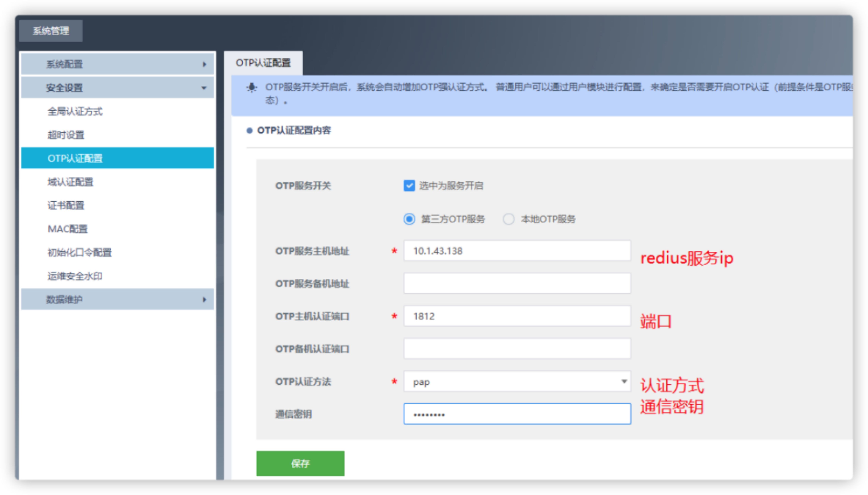Image resolution: width=868 pixels, height=495 pixels.
Task: Open 超时设置 in the sidebar
Action: click(66, 135)
